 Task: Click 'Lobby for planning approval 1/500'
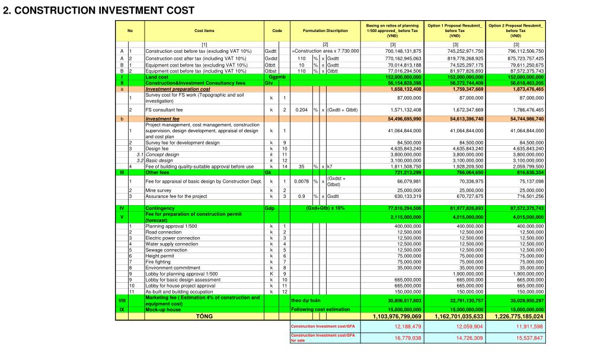[181, 274]
